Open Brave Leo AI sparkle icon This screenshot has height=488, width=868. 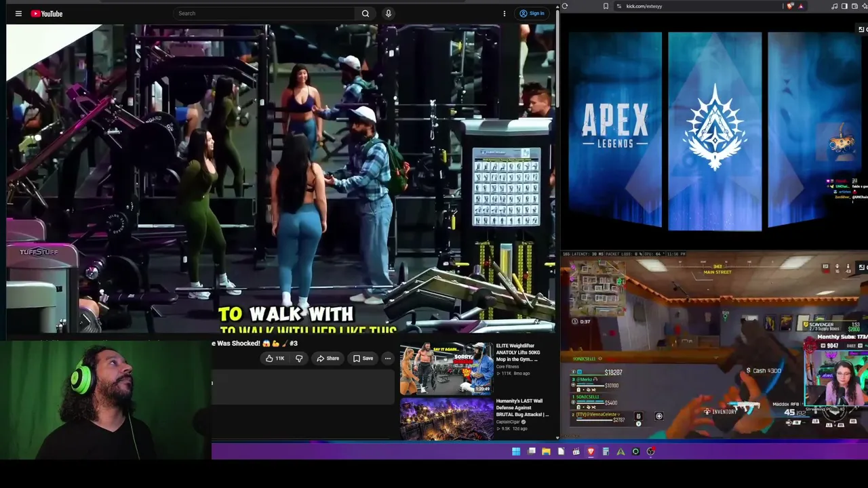tap(865, 6)
